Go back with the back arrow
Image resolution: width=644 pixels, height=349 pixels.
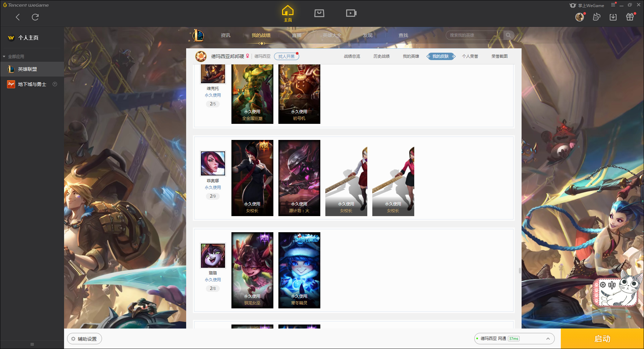click(18, 17)
